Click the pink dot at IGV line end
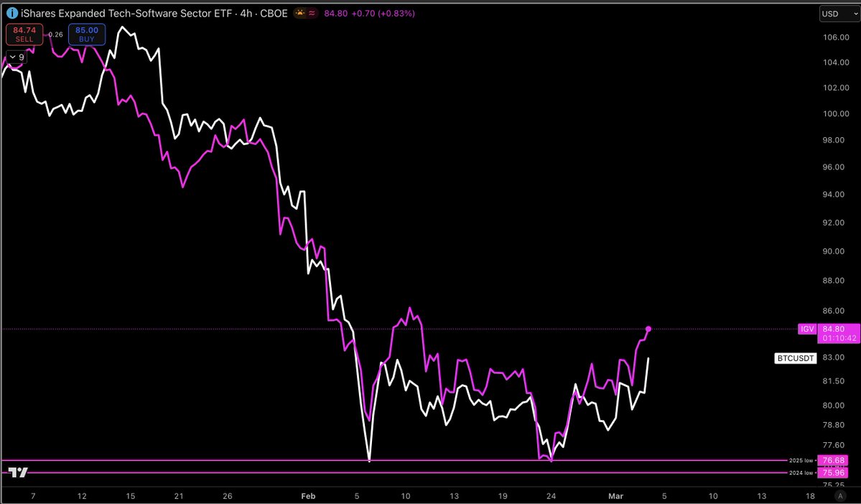Image resolution: width=861 pixels, height=504 pixels. click(x=648, y=329)
